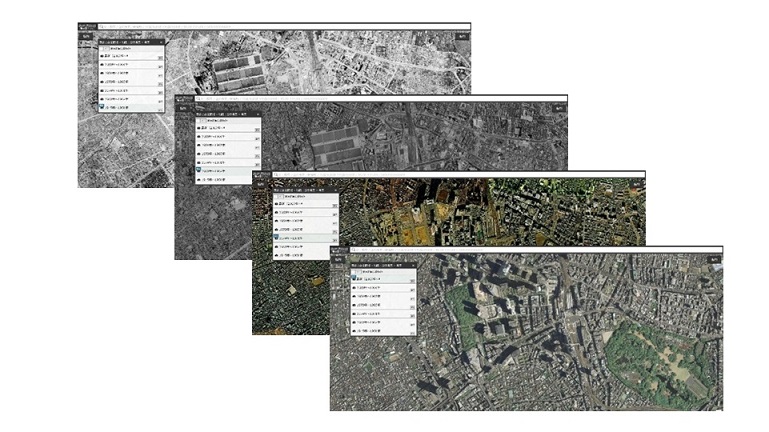
Task: Open the map menu button at top-left of front window
Action: coord(339,260)
